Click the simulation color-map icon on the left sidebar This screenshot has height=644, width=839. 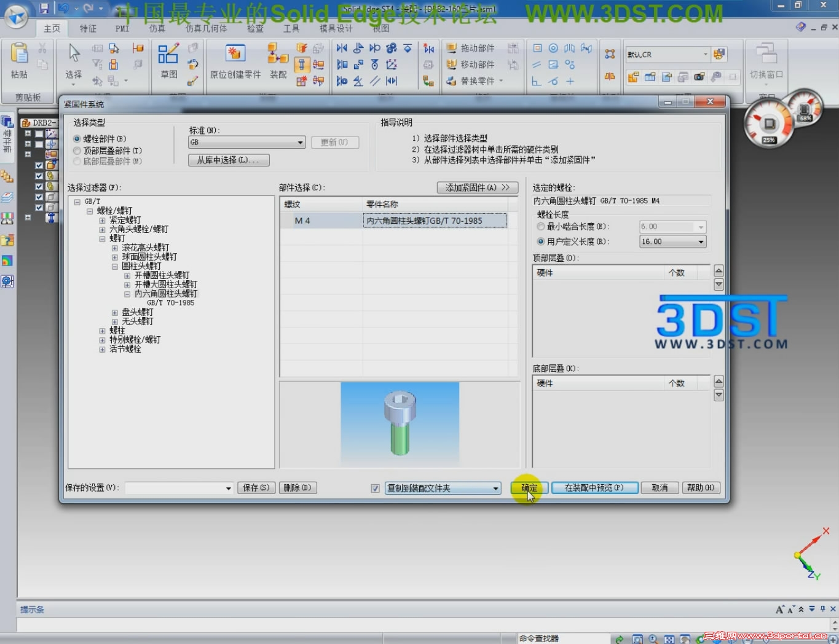[x=7, y=261]
